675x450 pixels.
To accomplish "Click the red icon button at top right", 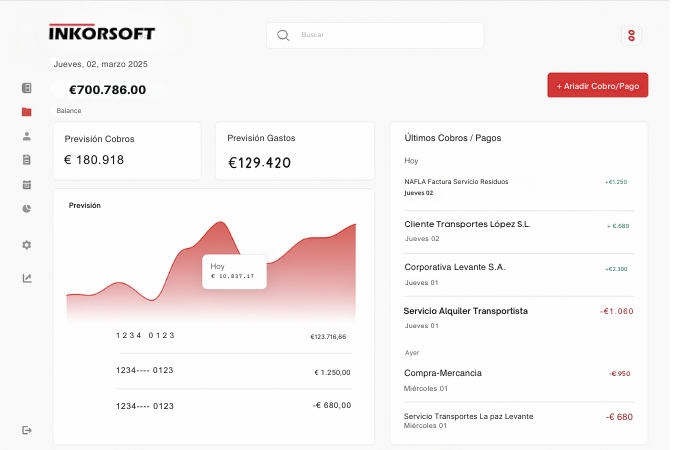I will tap(631, 35).
